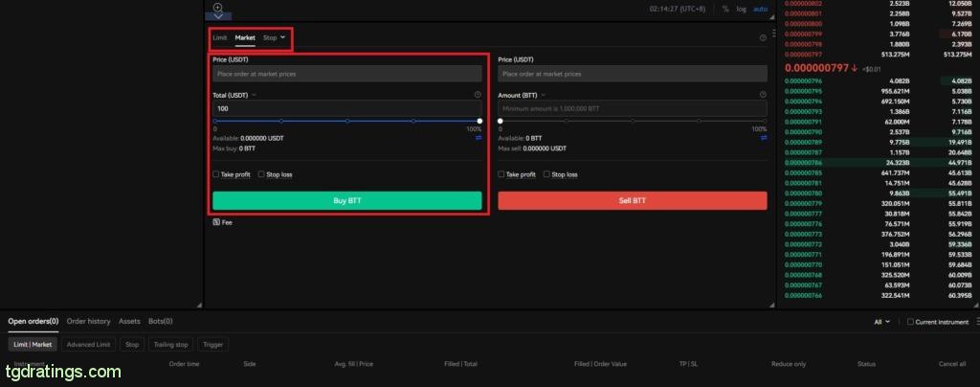This screenshot has height=387, width=980.
Task: Check the Current instrument filter
Action: coord(910,322)
